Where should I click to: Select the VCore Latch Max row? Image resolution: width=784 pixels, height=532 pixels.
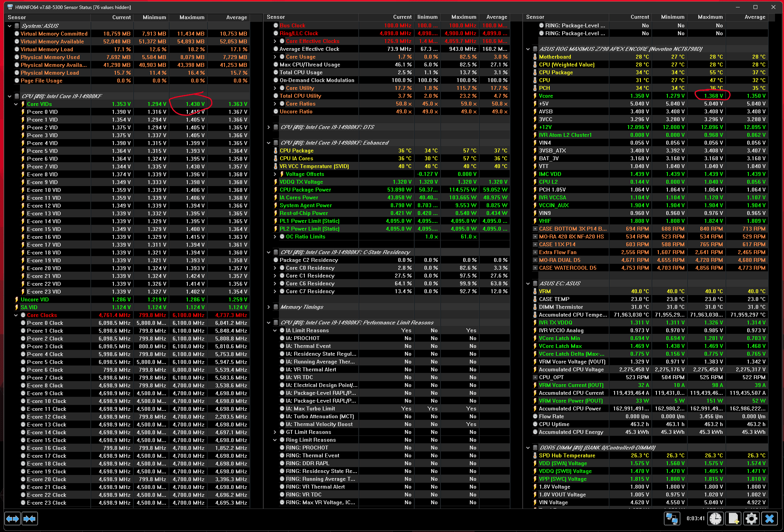[646, 346]
